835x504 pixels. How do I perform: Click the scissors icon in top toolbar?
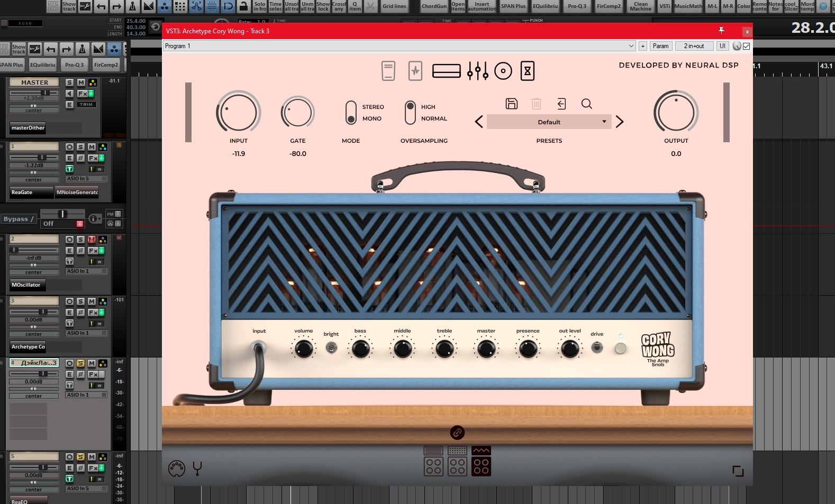370,6
